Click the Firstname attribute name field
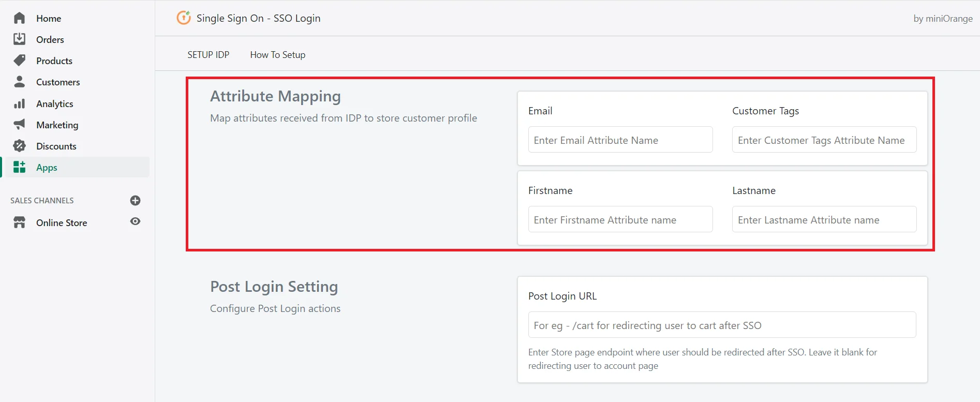Viewport: 980px width, 402px height. 620,219
